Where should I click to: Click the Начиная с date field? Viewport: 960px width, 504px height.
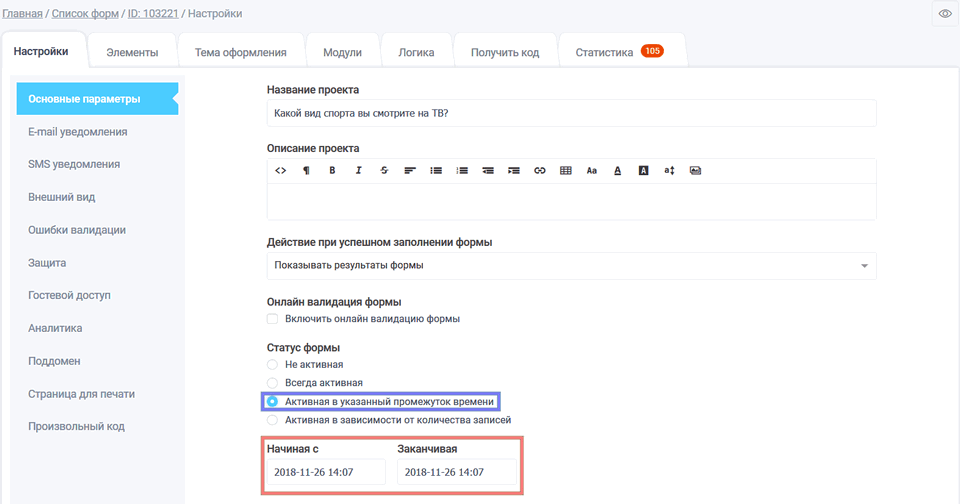coord(326,472)
